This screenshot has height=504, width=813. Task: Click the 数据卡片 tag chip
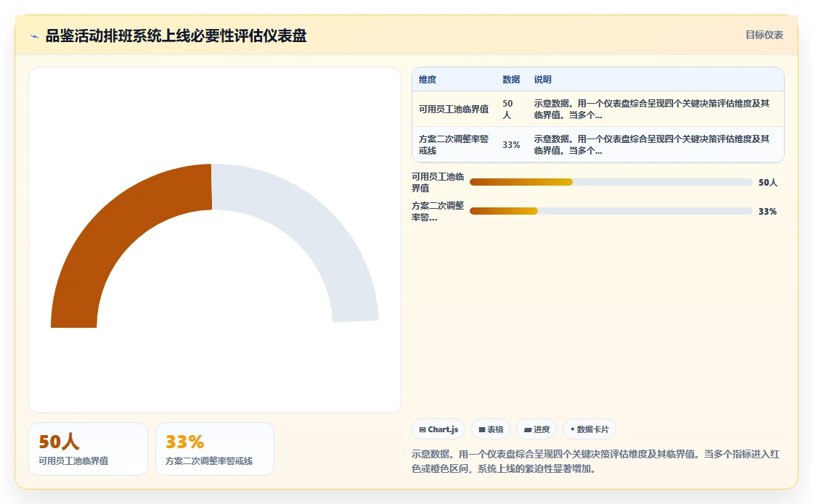pyautogui.click(x=589, y=429)
